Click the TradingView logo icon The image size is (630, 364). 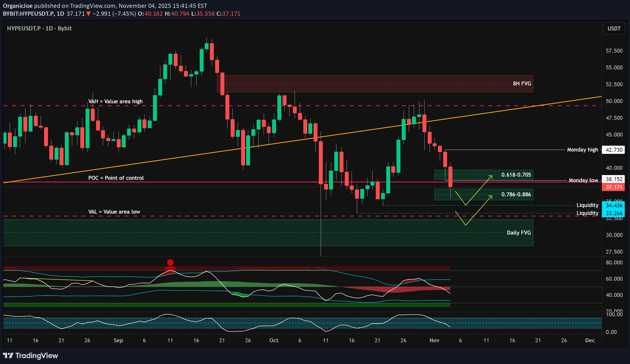8,356
